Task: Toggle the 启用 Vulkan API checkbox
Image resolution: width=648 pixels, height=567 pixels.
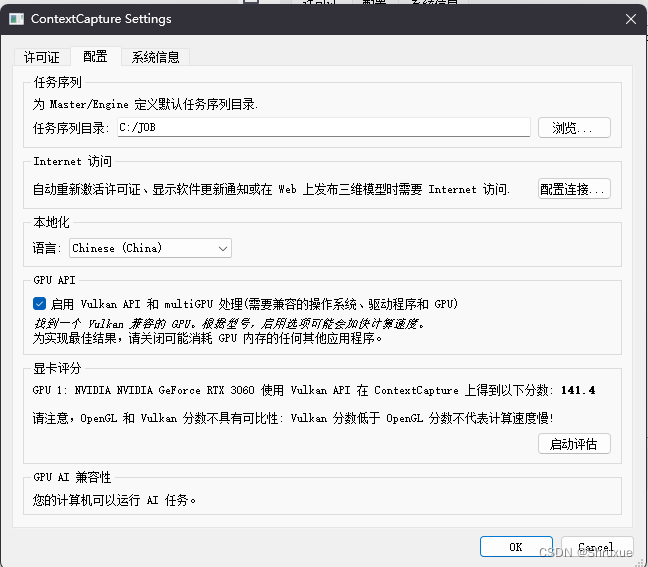Action: pyautogui.click(x=39, y=304)
